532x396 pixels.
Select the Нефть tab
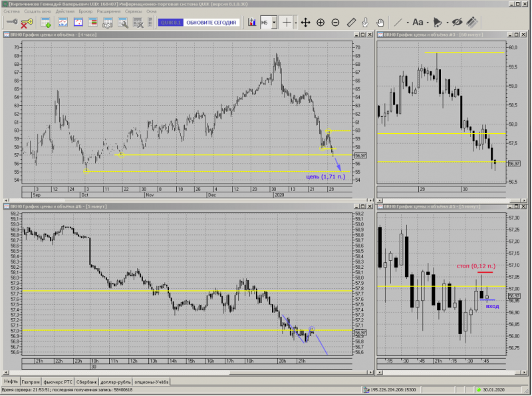tap(11, 381)
